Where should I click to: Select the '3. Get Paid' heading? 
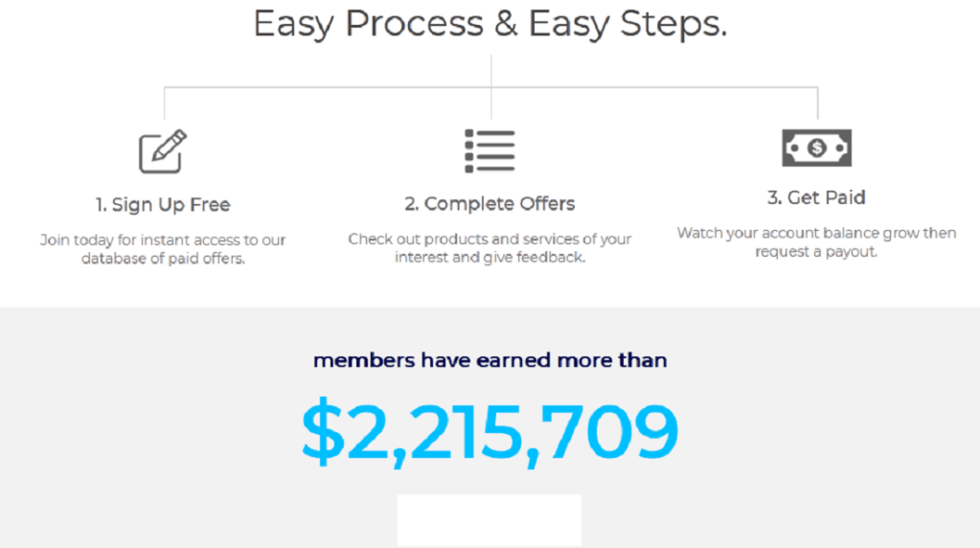(x=816, y=197)
